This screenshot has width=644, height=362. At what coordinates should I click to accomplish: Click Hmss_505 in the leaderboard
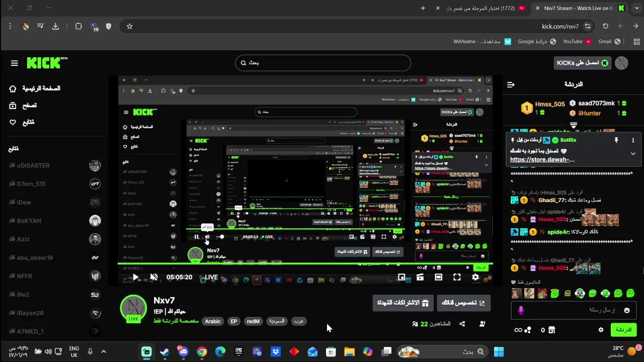tap(550, 104)
